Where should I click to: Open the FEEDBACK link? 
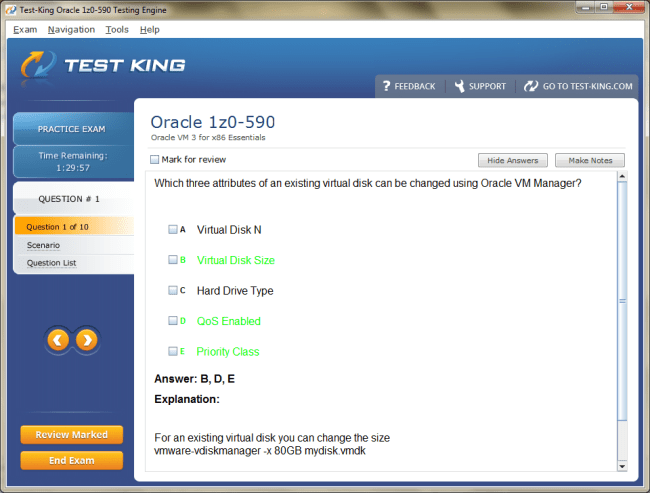click(x=415, y=86)
